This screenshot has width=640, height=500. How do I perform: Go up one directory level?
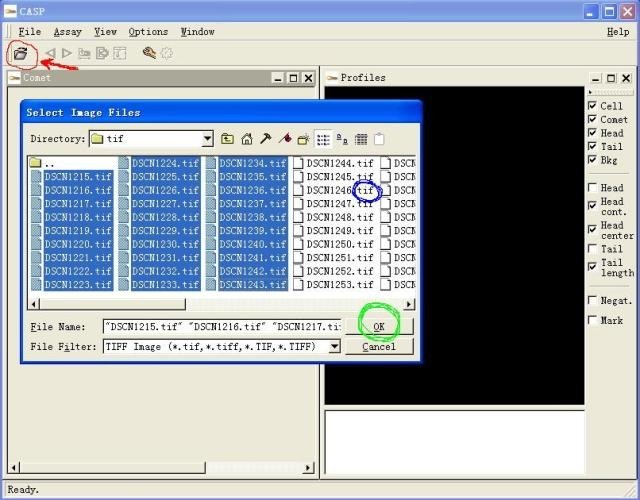[228, 139]
